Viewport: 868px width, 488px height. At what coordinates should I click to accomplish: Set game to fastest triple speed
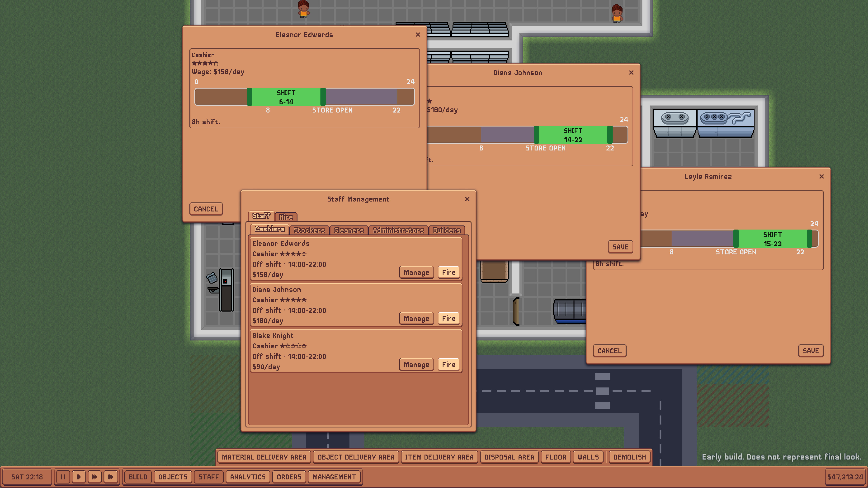click(x=111, y=476)
